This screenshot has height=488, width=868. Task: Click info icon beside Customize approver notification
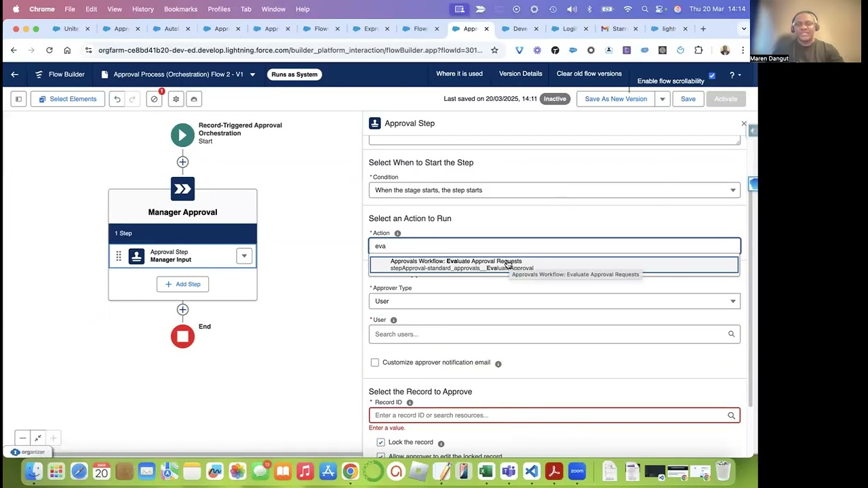(498, 364)
